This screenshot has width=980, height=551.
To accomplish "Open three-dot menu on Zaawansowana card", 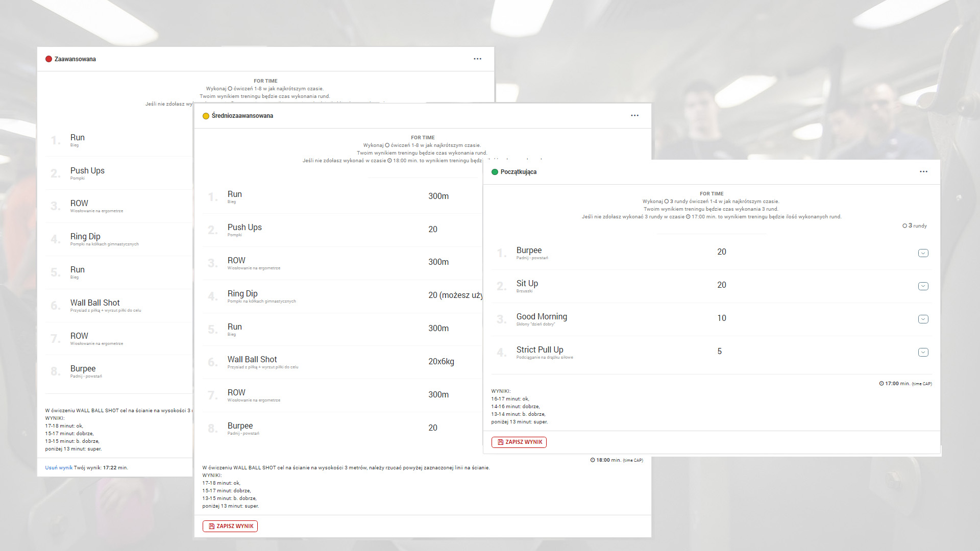I will coord(477,59).
